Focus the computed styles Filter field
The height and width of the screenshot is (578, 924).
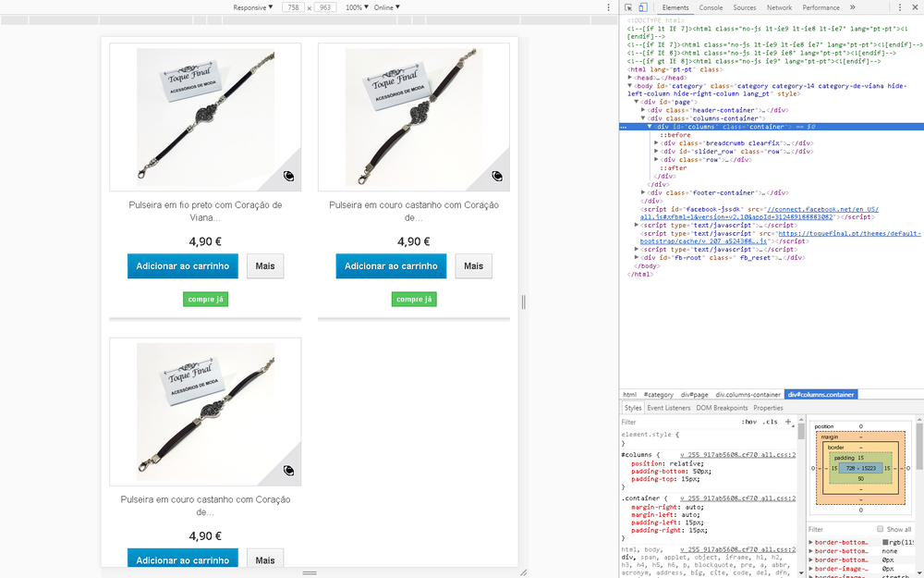click(840, 529)
